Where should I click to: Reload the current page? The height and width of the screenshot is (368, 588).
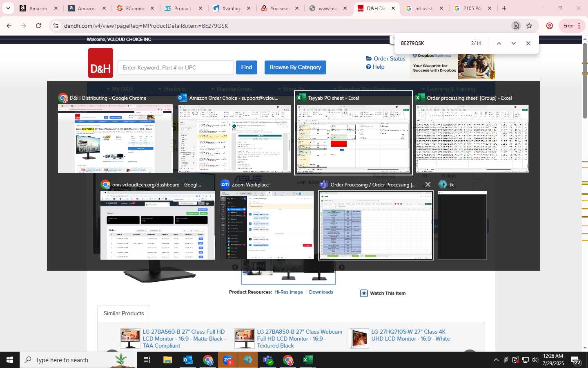click(x=38, y=26)
